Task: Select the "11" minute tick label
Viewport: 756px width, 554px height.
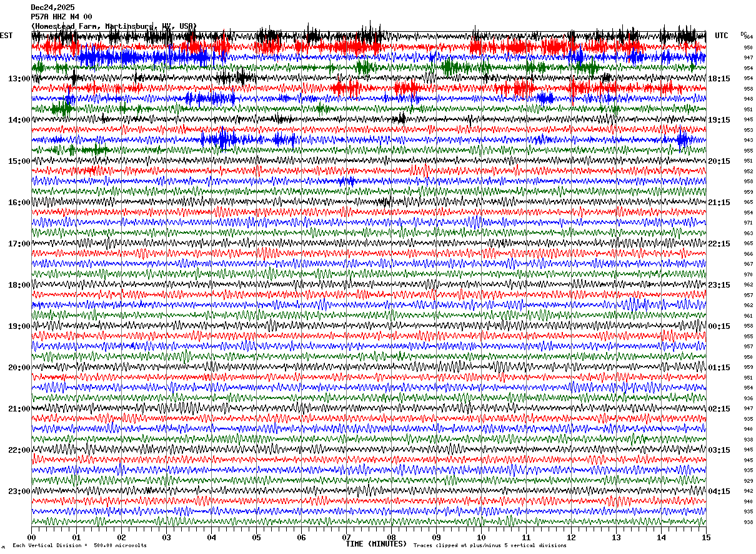Action: click(x=526, y=537)
